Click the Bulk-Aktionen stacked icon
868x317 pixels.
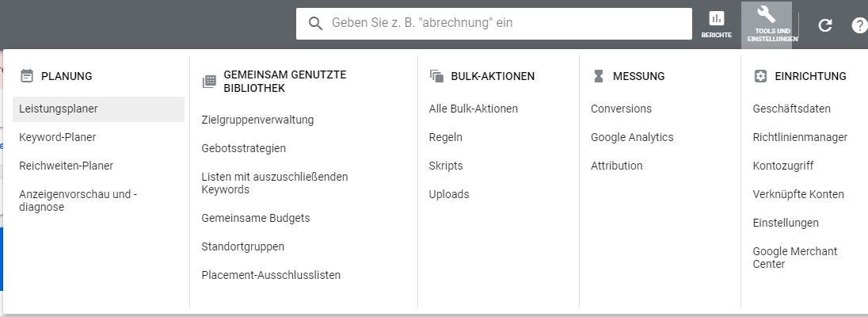coord(436,76)
